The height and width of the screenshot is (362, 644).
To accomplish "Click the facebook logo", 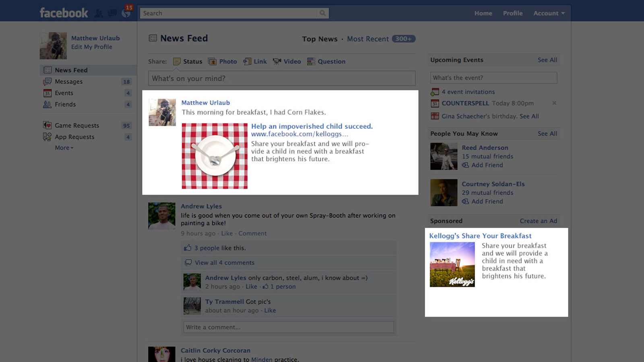I will [64, 13].
